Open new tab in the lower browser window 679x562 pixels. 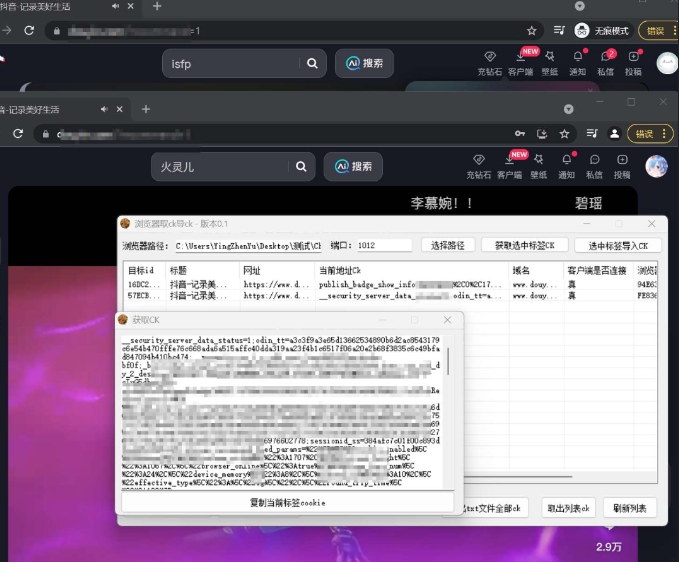(146, 108)
